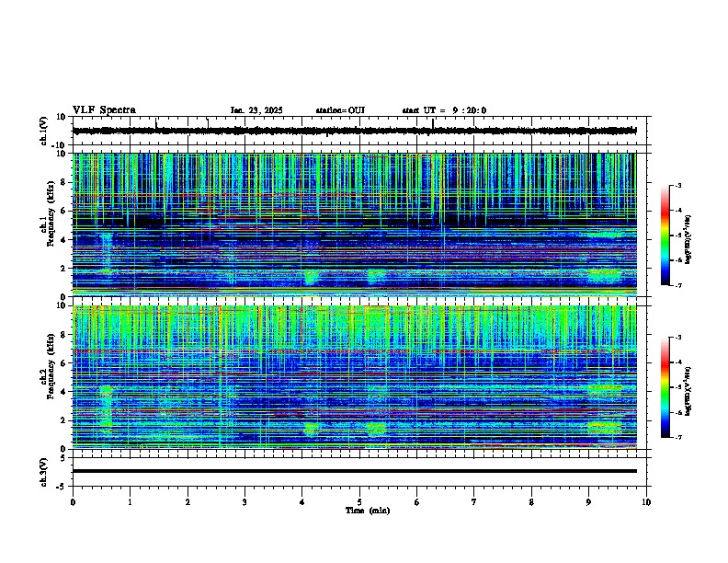Click the ch.1 colorbar log(PSD) label
728x563 pixels.
(688, 239)
